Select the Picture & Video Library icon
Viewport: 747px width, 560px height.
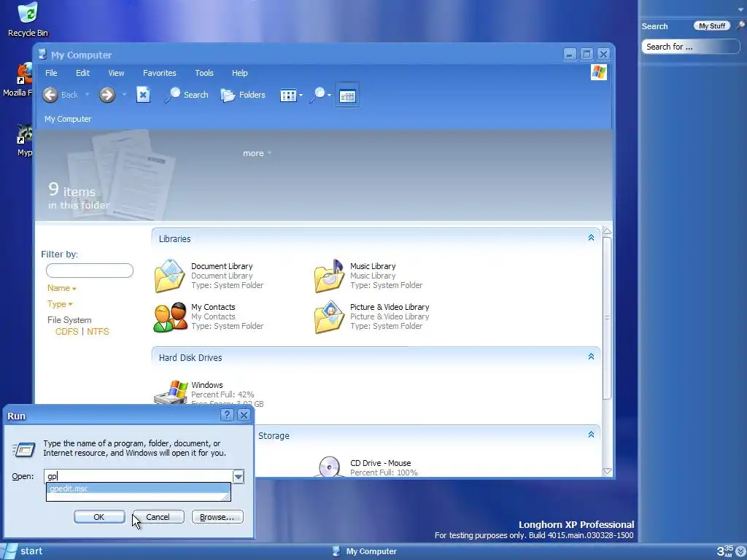(x=329, y=316)
